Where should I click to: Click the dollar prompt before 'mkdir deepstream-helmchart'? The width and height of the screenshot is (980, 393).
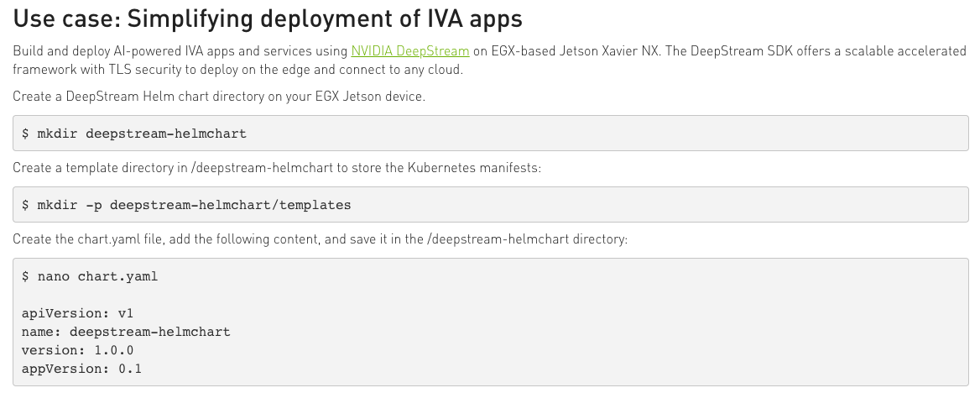click(26, 134)
